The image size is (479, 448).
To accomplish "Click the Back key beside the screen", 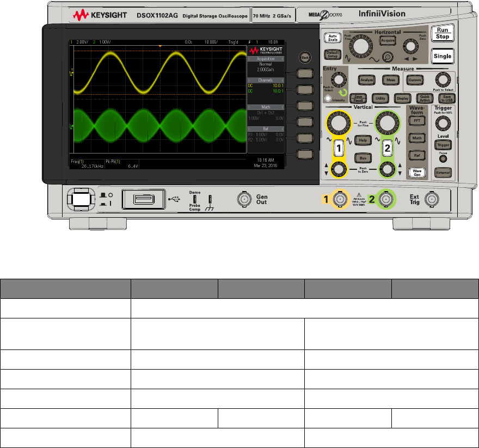I will coord(305,58).
